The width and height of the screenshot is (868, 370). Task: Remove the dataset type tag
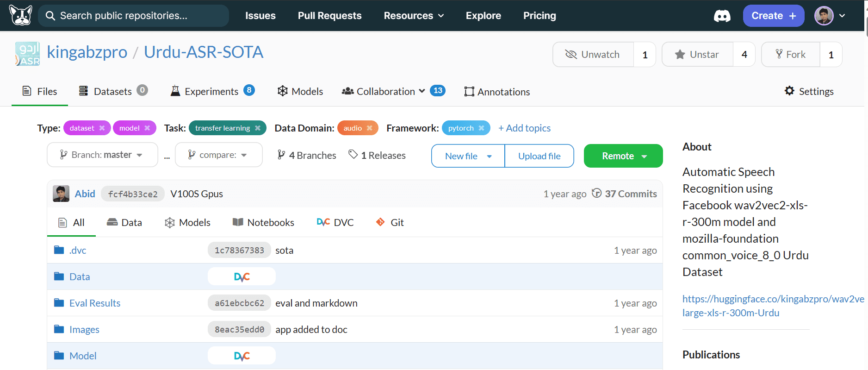pyautogui.click(x=102, y=128)
